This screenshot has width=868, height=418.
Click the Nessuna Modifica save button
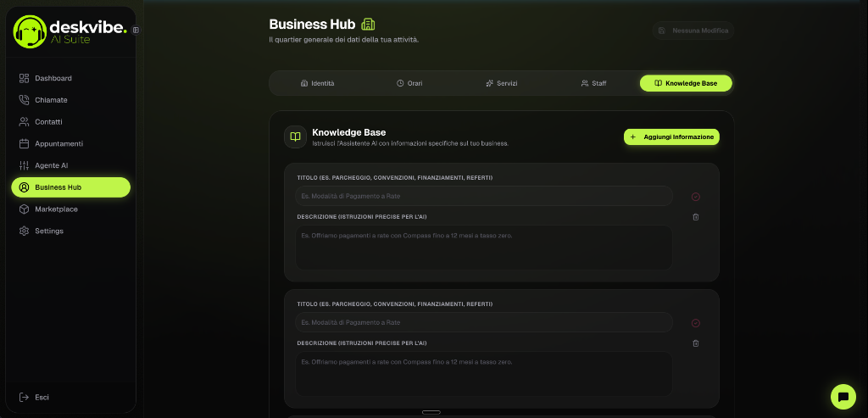[693, 31]
